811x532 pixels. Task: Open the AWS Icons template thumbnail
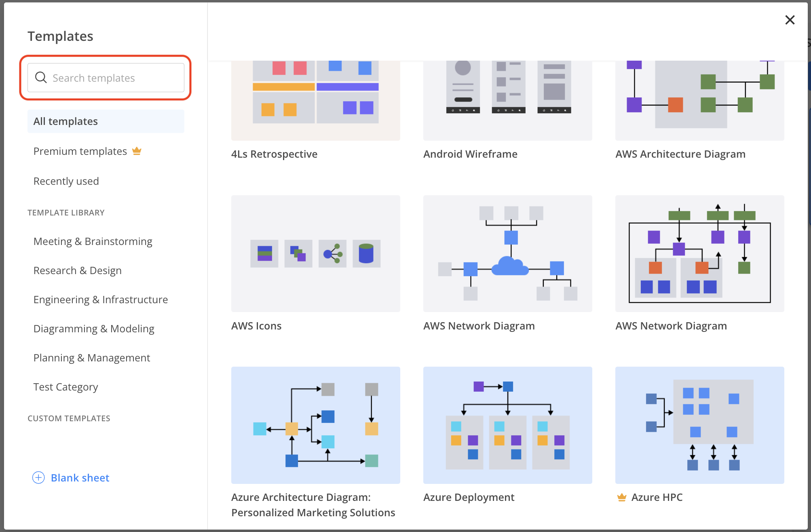[x=315, y=253]
